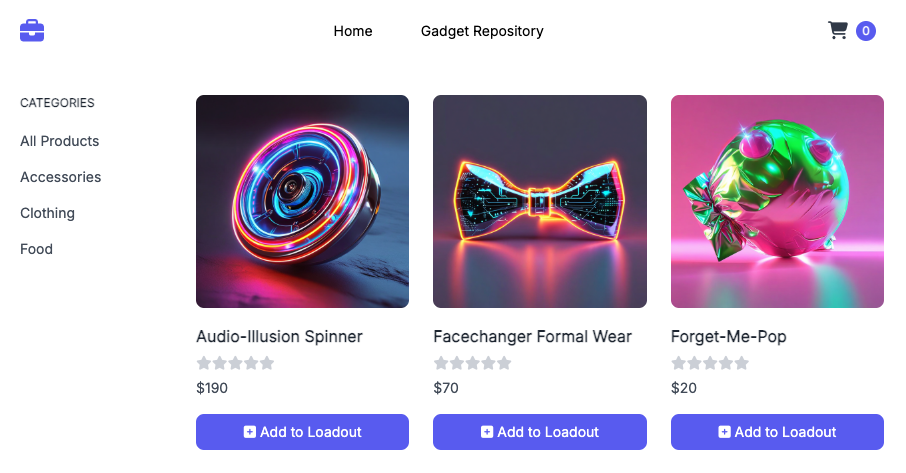The image size is (906, 473).
Task: Select the Clothing category
Action: pos(47,213)
